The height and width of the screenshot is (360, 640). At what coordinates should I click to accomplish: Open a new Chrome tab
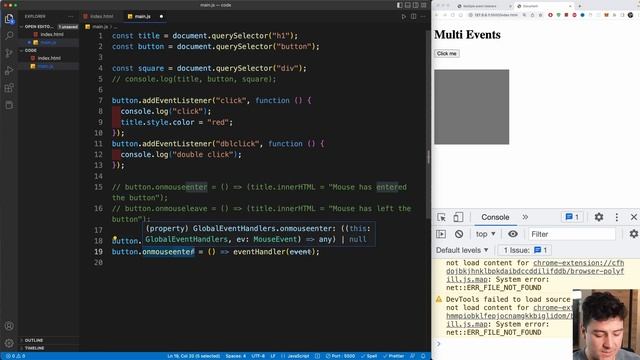tap(579, 6)
